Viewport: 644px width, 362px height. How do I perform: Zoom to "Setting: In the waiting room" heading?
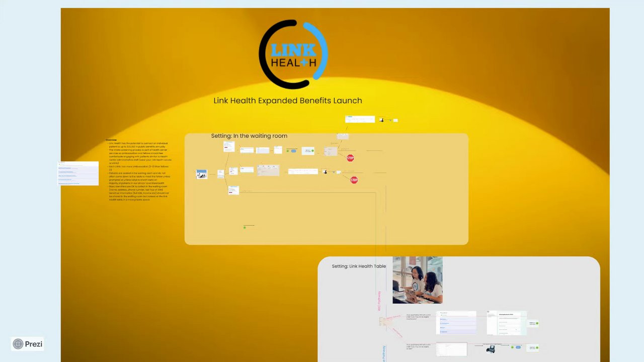tap(249, 136)
